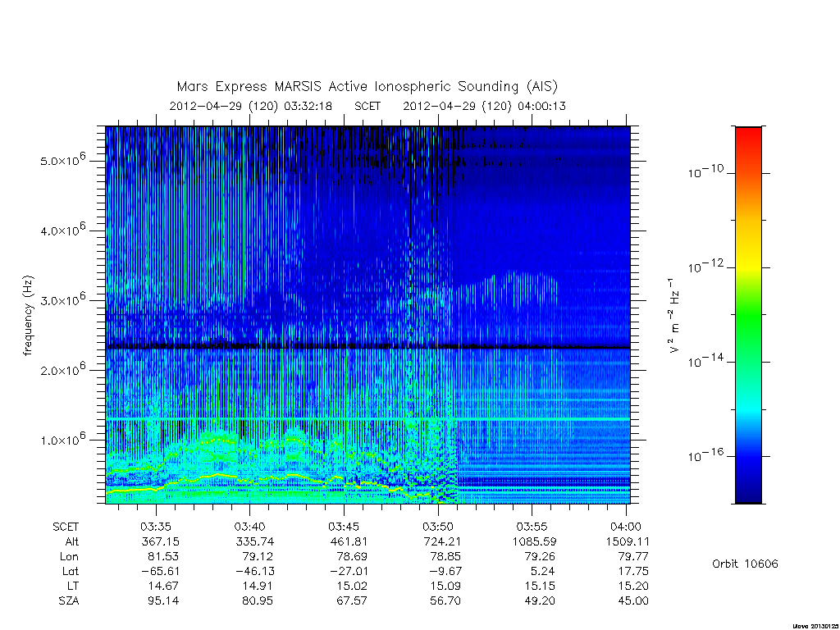Click altitude value 1509.11
The height and width of the screenshot is (630, 840).
[x=628, y=541]
